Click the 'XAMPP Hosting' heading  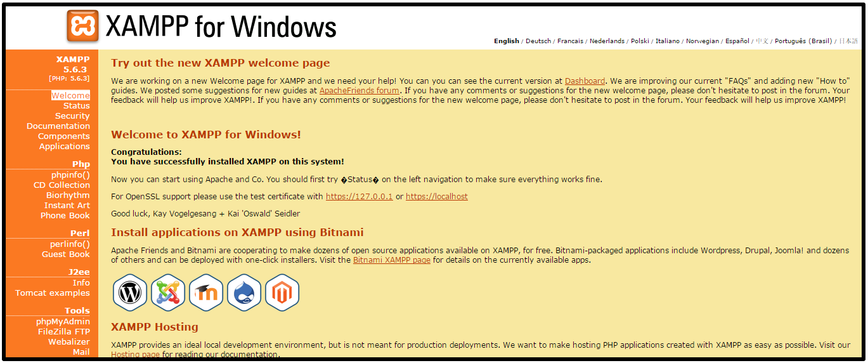[x=155, y=327]
